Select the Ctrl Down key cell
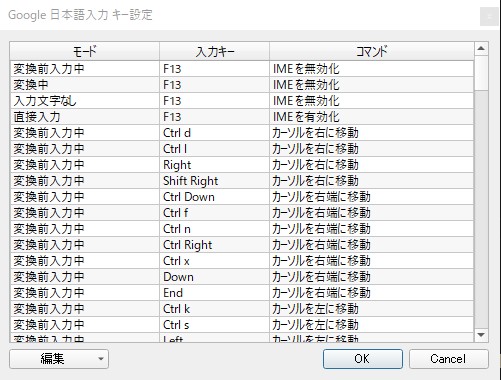The image size is (501, 380). pyautogui.click(x=214, y=197)
